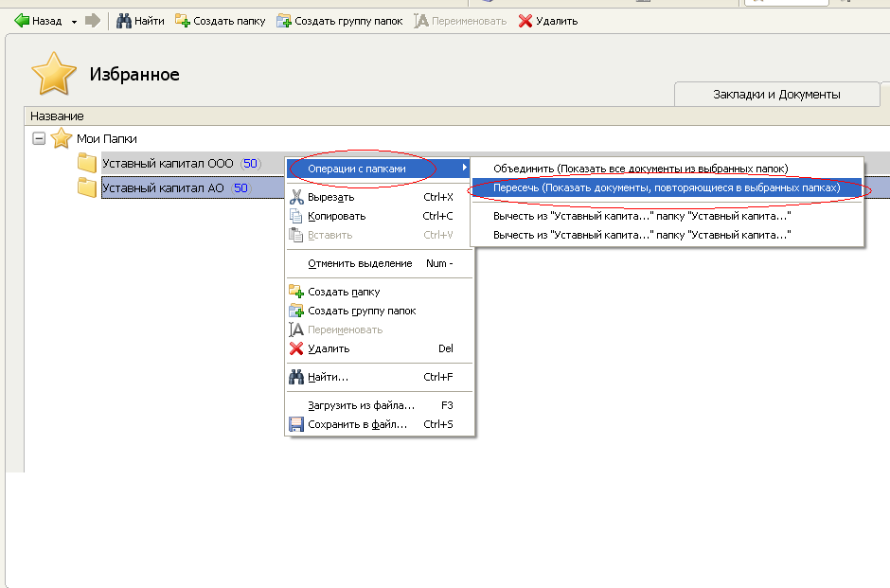Choose the second Вычесть из submenu entry
This screenshot has width=890, height=588.
click(x=667, y=235)
